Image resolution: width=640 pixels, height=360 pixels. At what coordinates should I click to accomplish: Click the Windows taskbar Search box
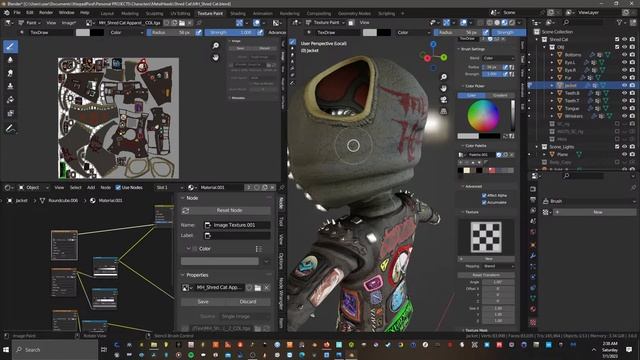pyautogui.click(x=55, y=350)
